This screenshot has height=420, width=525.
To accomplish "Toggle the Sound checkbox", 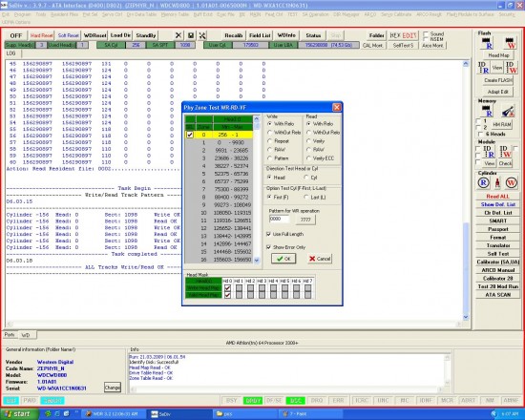I will (426, 33).
